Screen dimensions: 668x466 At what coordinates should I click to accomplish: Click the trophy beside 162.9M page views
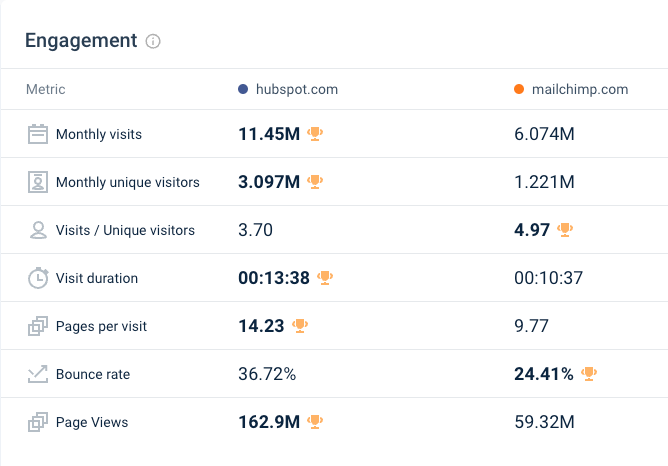tap(315, 422)
